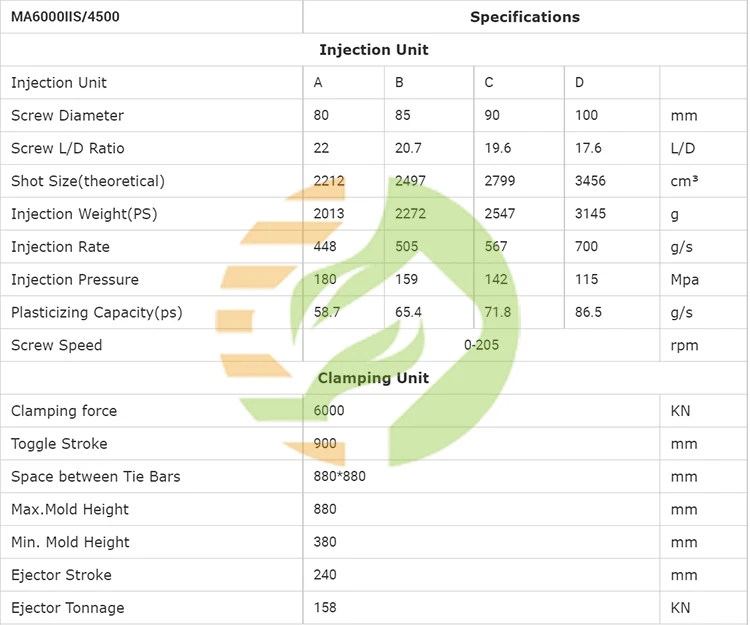
Task: Select the Shot Size(theoretical) row label
Action: [88, 182]
